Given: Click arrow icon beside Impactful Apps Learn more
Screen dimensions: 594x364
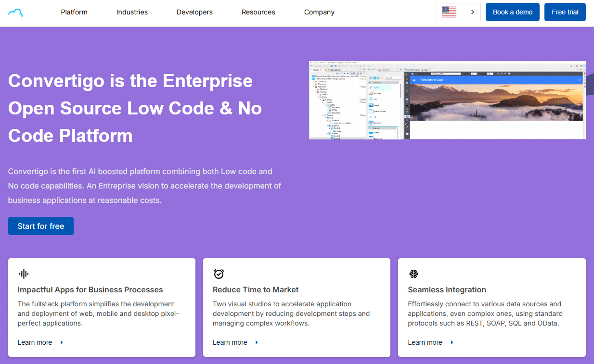Looking at the screenshot, I should (62, 342).
